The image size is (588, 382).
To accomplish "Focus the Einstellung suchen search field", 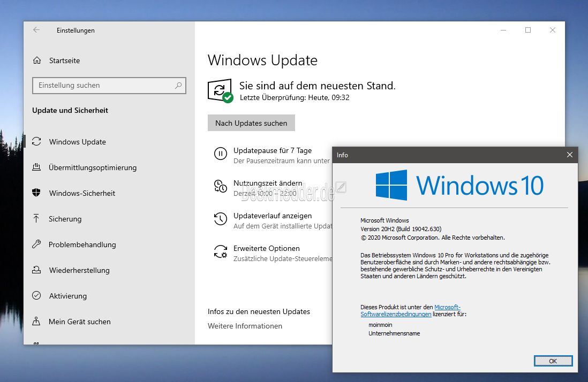I will pos(104,85).
